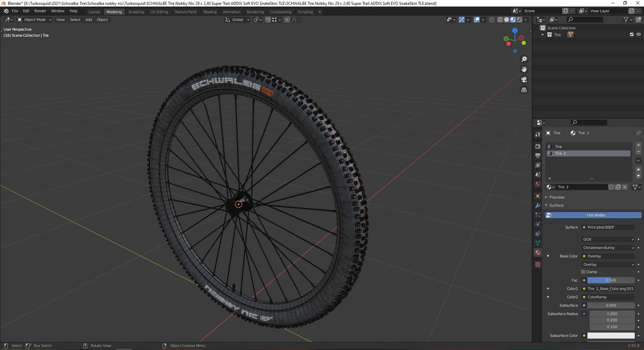Expand Tire collection in outliner

coord(543,35)
